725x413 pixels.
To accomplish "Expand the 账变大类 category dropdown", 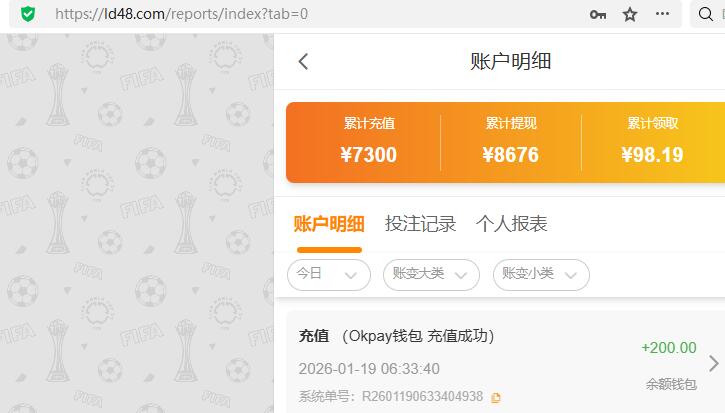I will pos(431,275).
